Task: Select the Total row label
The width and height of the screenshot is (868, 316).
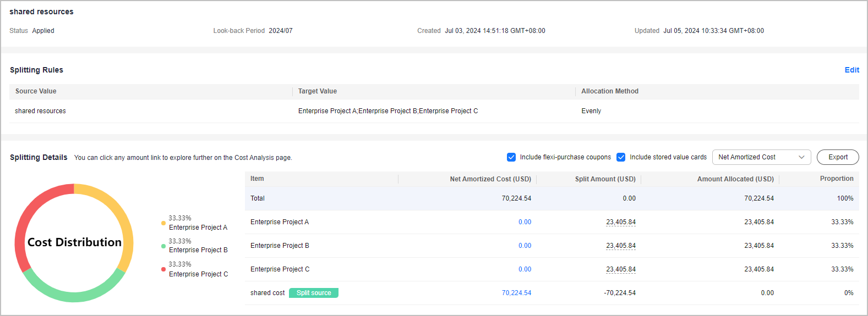Action: 258,198
